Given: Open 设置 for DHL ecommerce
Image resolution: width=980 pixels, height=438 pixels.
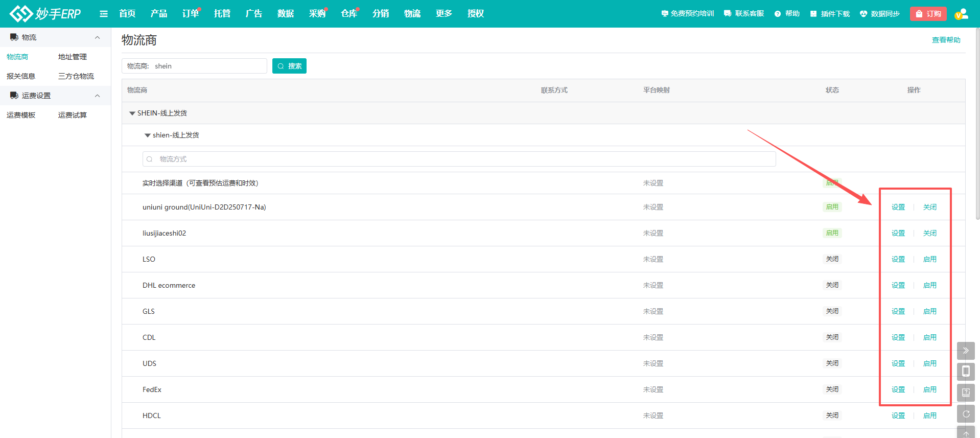Looking at the screenshot, I should pos(898,285).
